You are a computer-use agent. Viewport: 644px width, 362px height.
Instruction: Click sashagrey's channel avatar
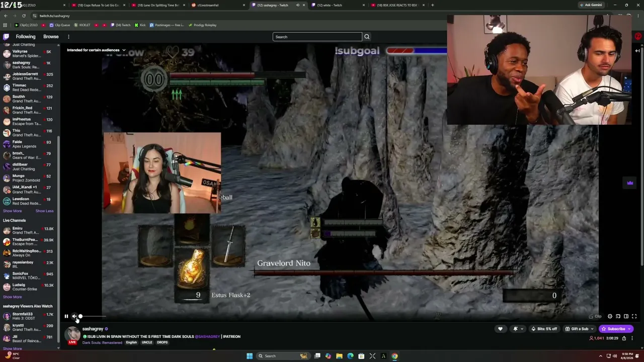[72, 334]
